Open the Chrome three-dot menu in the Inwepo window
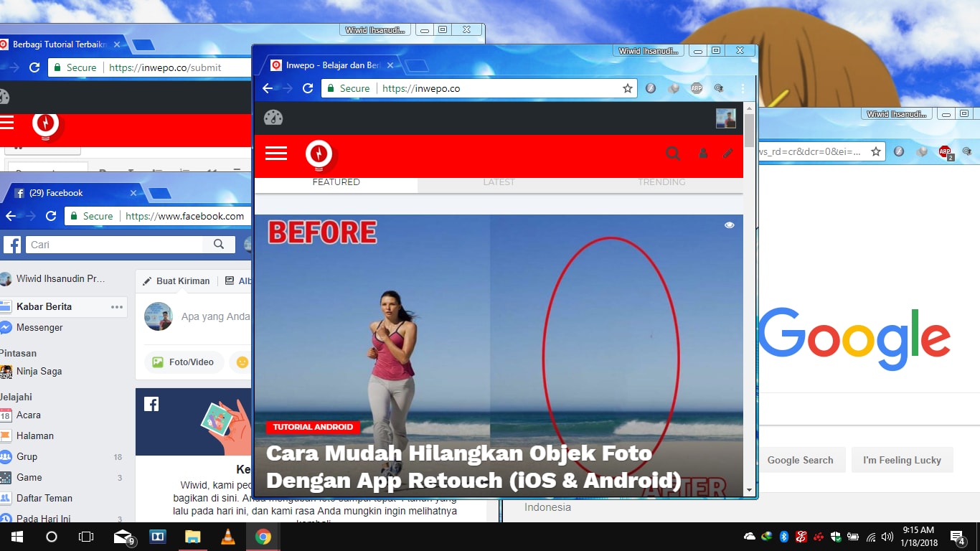 743,88
